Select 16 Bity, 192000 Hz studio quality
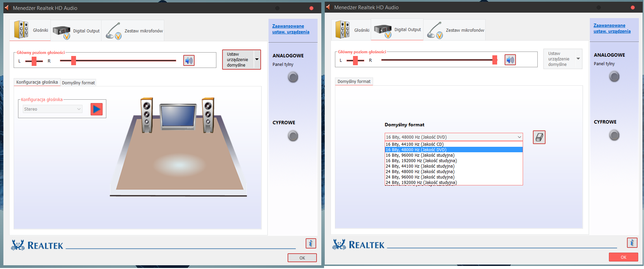Viewport: 644px width, 269px height. coord(454,161)
